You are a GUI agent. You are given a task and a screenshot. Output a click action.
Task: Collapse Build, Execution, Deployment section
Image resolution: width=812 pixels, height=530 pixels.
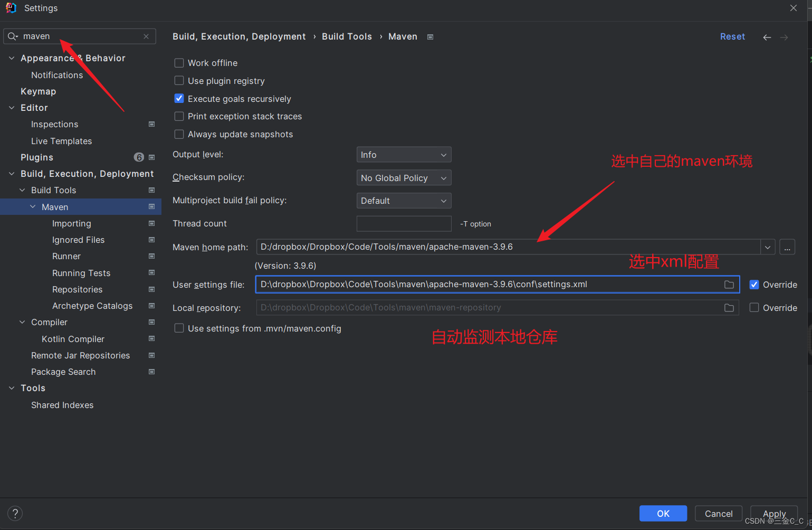[x=12, y=174]
